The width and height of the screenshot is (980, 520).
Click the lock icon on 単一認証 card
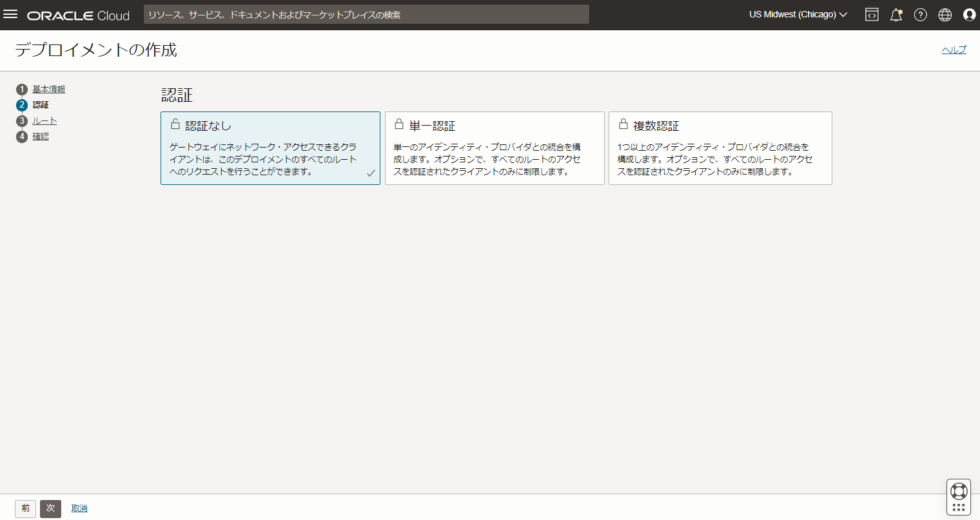[399, 124]
